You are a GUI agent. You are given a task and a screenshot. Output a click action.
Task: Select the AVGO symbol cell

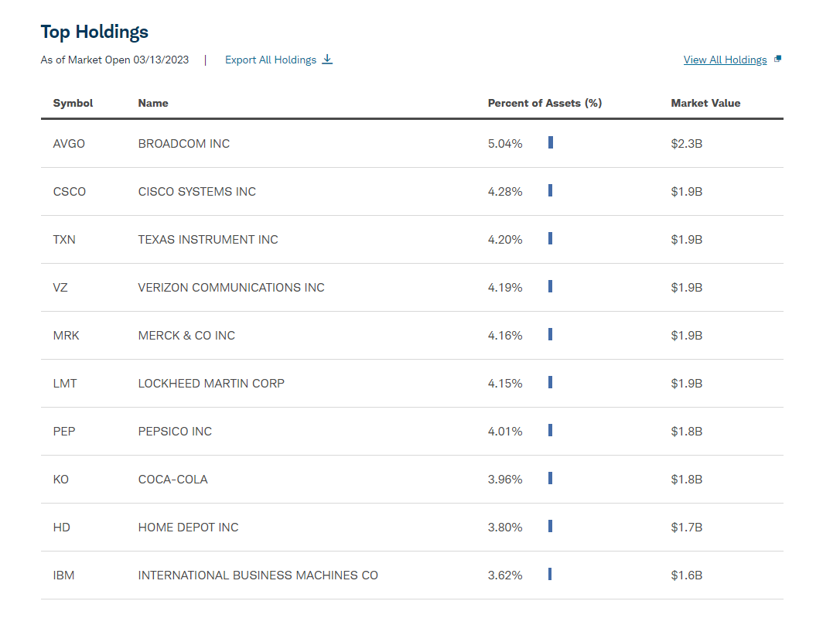pyautogui.click(x=69, y=144)
